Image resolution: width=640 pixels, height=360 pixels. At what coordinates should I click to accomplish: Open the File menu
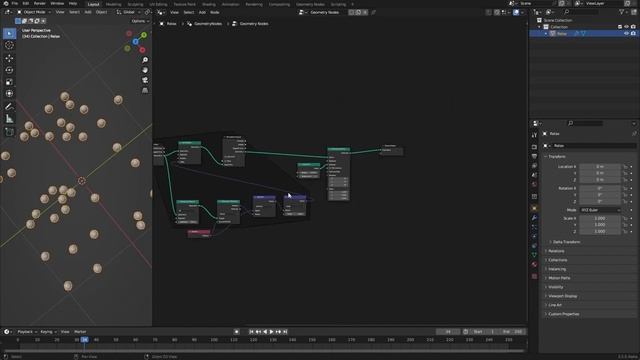(15, 3)
